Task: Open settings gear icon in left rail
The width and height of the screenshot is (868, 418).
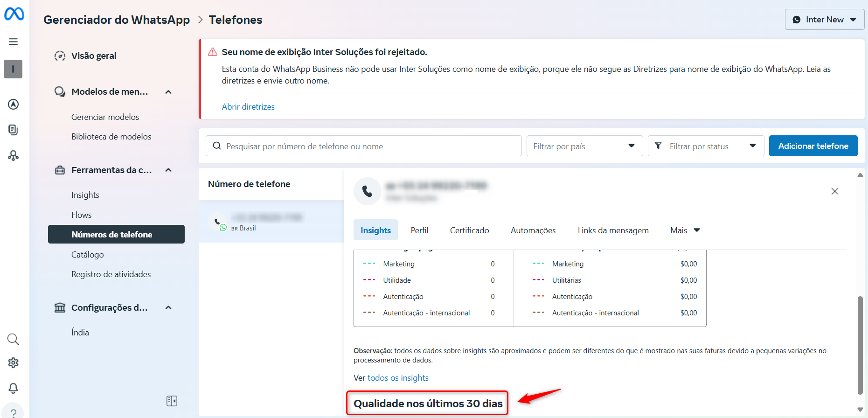Action: pyautogui.click(x=13, y=363)
